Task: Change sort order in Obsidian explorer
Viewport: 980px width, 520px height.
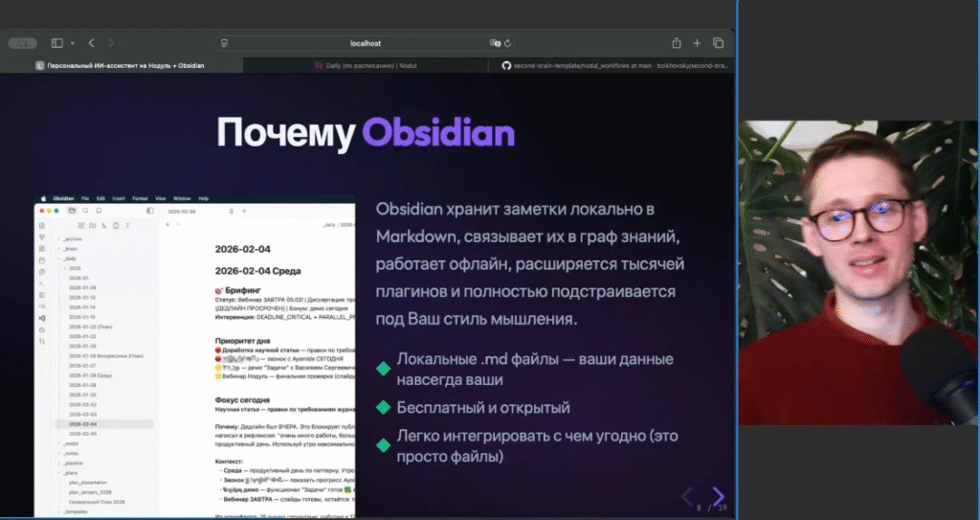Action: pos(103,225)
